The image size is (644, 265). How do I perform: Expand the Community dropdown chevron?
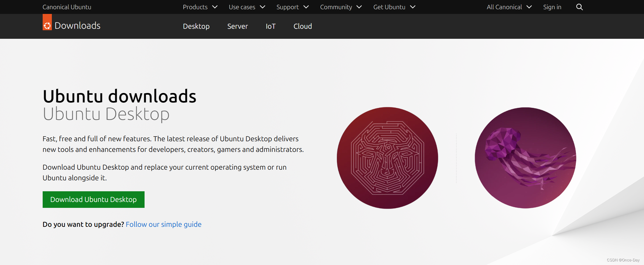[359, 7]
